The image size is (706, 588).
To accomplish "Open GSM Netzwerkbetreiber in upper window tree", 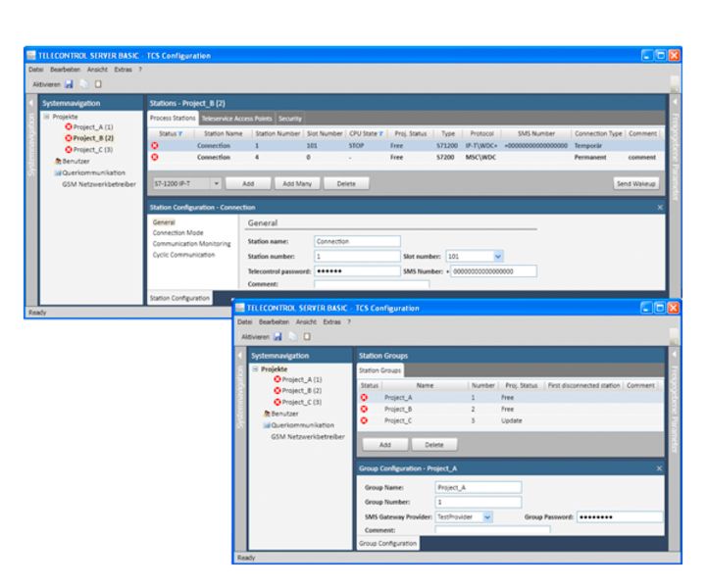I will click(x=99, y=184).
